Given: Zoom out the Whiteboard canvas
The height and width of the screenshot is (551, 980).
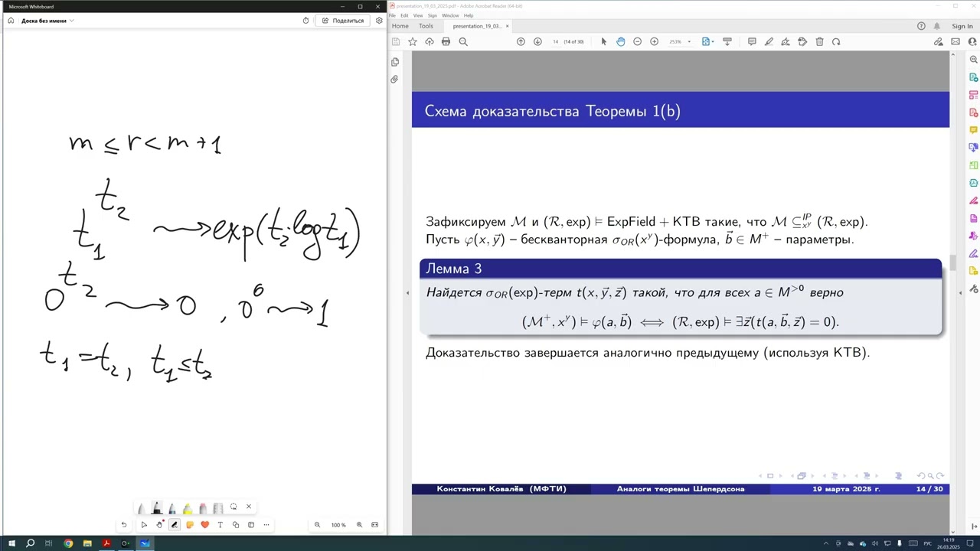Looking at the screenshot, I should [317, 525].
